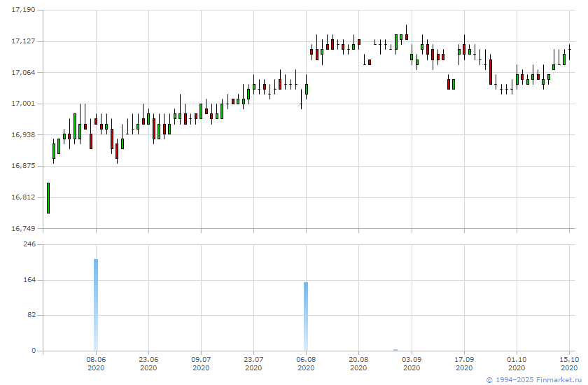Click the volume bar at 06.08 2020
The width and height of the screenshot is (588, 385).
tap(306, 316)
